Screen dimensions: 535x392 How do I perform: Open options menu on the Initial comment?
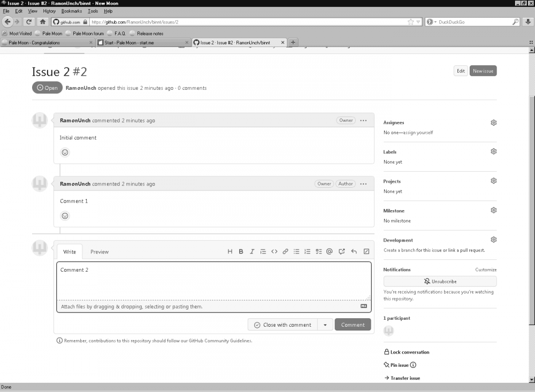(x=363, y=120)
